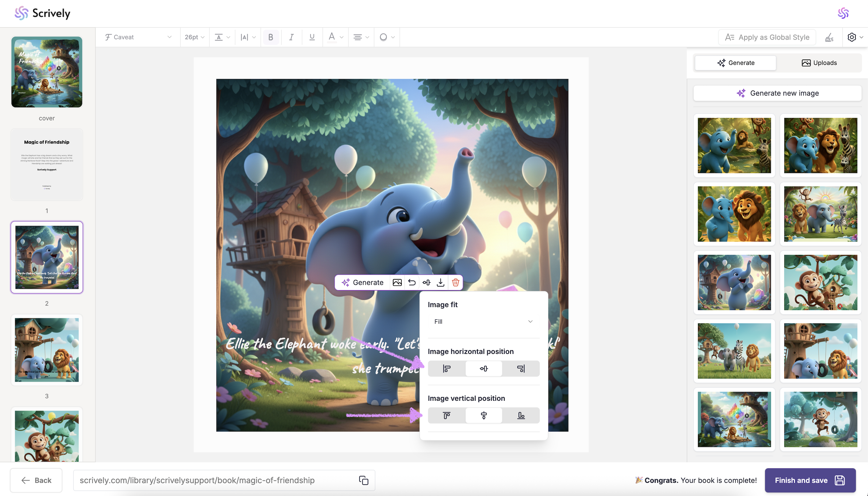Open the text color picker
The width and height of the screenshot is (868, 496).
pyautogui.click(x=335, y=37)
